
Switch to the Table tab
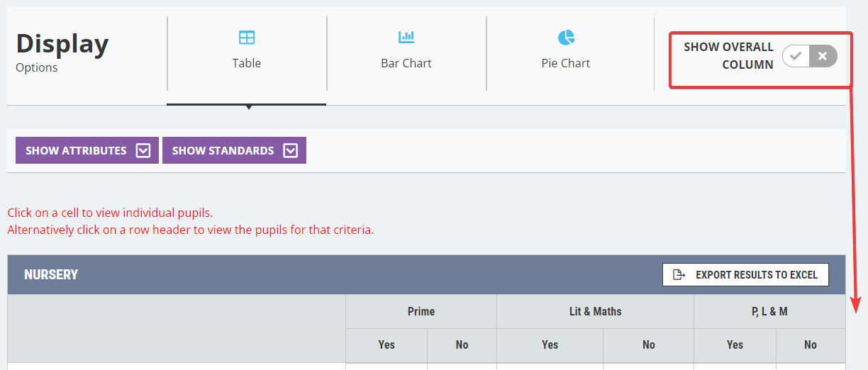point(247,63)
